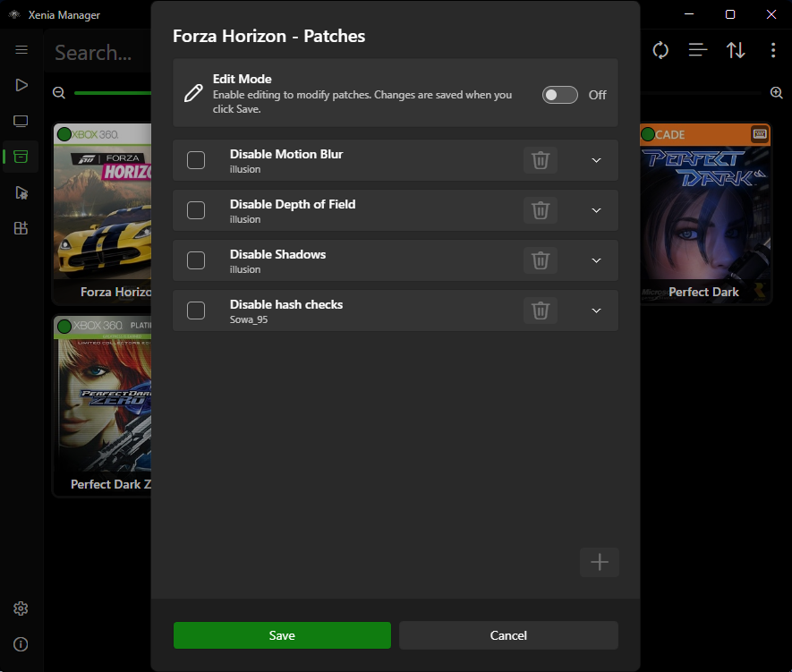The height and width of the screenshot is (672, 792).
Task: Expand the Disable Depth of Field patch
Action: [597, 210]
